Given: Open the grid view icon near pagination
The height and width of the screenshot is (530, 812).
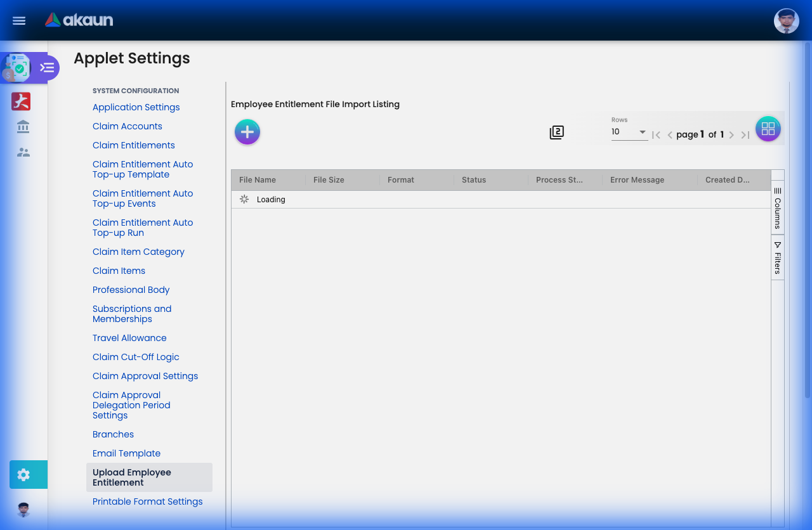Looking at the screenshot, I should (768, 128).
